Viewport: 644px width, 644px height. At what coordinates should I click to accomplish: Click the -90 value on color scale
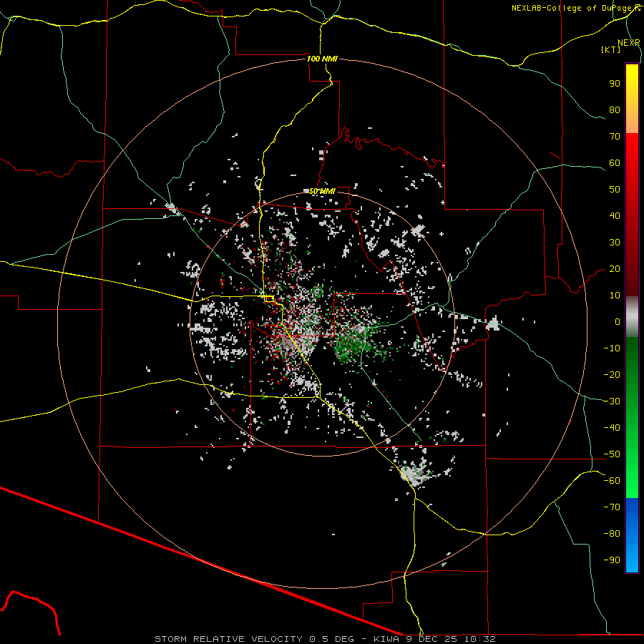(x=612, y=560)
